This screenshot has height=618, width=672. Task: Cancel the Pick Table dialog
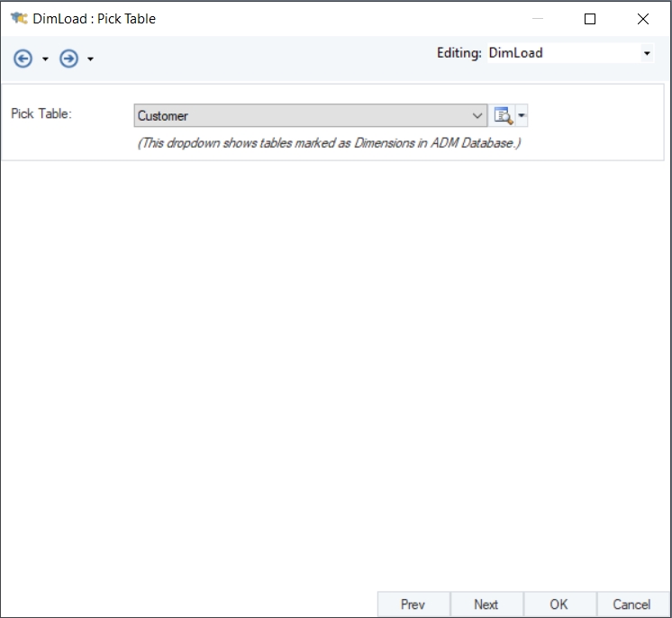point(631,604)
